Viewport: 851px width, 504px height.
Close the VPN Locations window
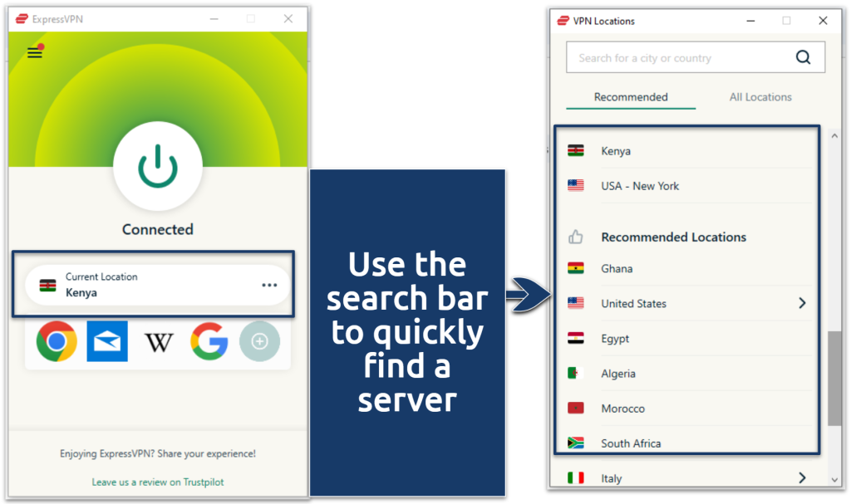823,21
